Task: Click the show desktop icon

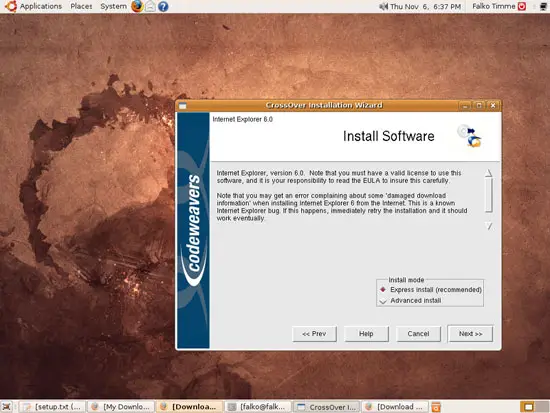Action: [x=7, y=407]
